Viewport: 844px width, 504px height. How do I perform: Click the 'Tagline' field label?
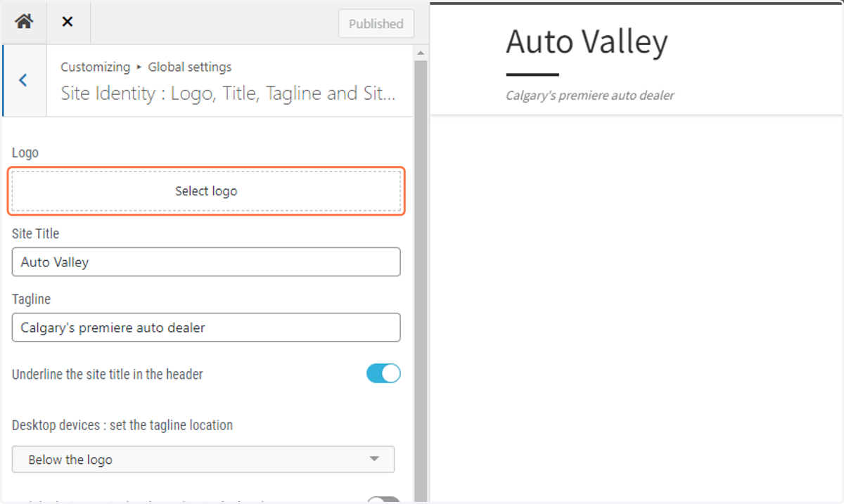pyautogui.click(x=31, y=299)
